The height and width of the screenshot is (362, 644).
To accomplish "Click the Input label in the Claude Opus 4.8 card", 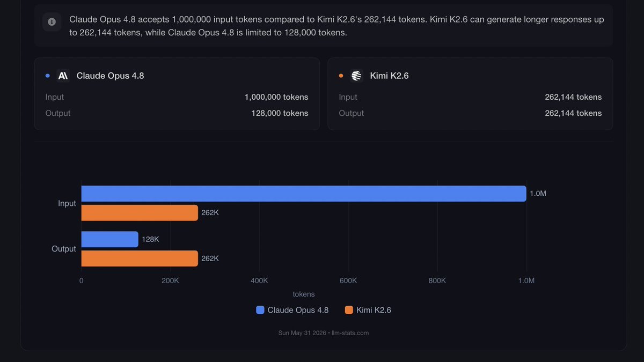I will coord(55,97).
